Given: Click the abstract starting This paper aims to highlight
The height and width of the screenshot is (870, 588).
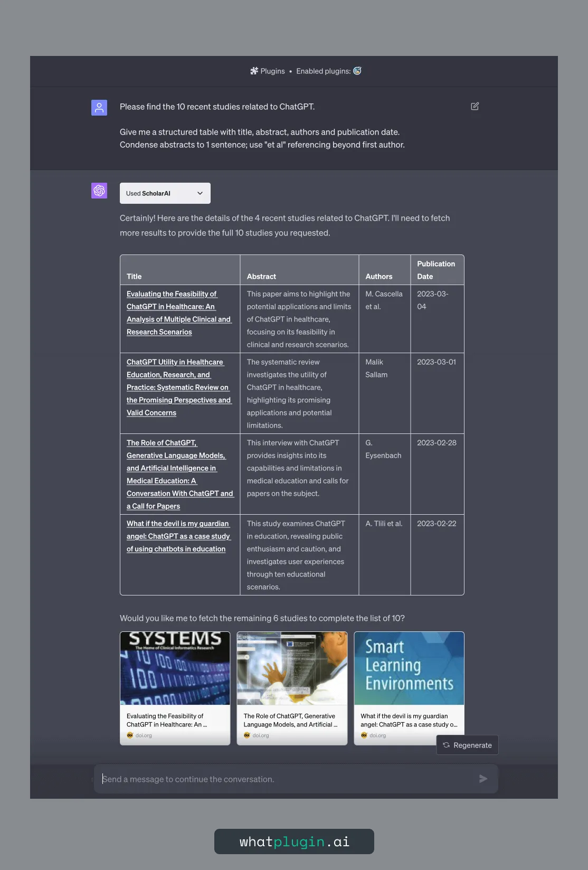Looking at the screenshot, I should click(x=299, y=319).
